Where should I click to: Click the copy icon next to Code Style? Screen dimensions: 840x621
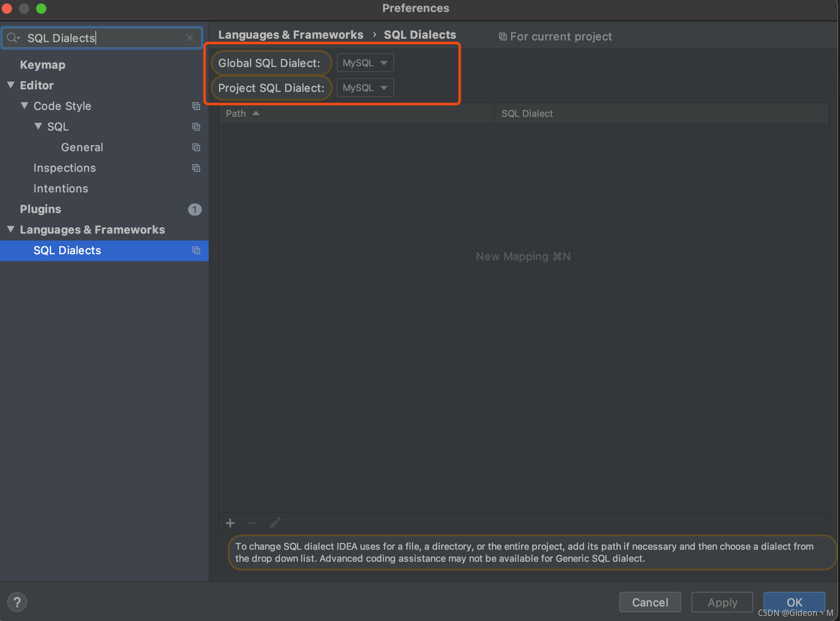click(196, 106)
